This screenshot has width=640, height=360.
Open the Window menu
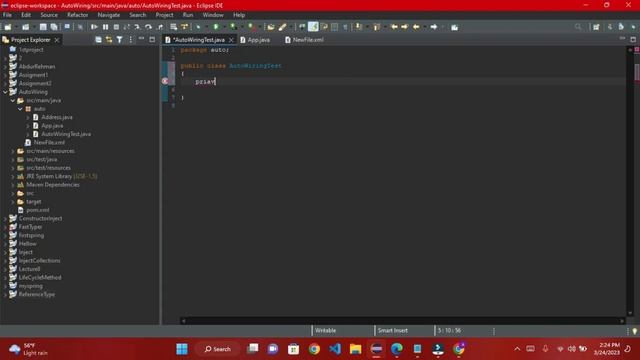pyautogui.click(x=213, y=15)
